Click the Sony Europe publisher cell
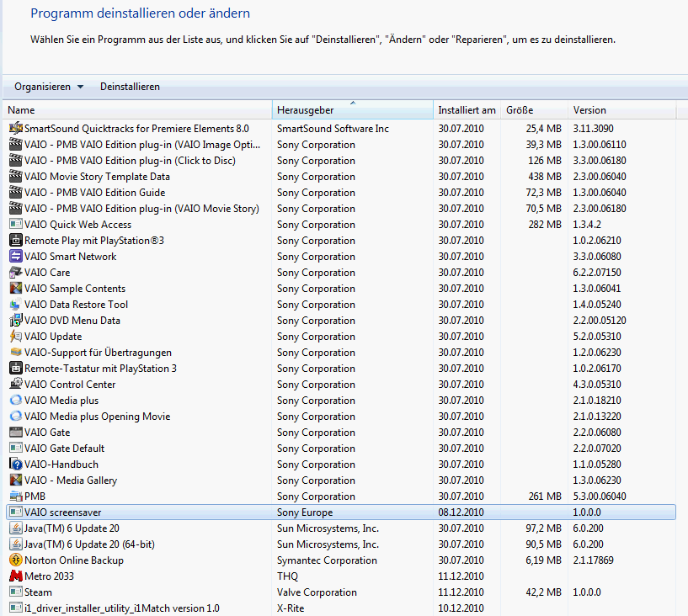 [x=305, y=512]
